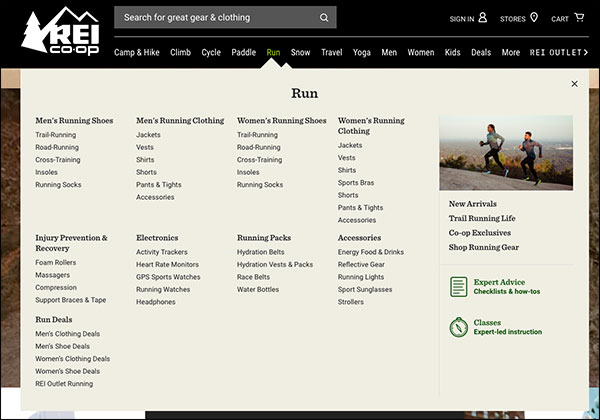The image size is (600, 420).
Task: Open the Women menu
Action: 421,52
